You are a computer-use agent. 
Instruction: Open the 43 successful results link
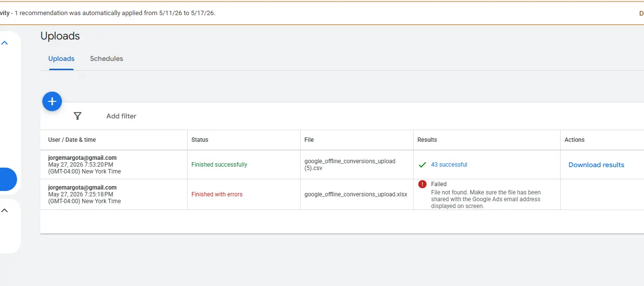tap(449, 165)
